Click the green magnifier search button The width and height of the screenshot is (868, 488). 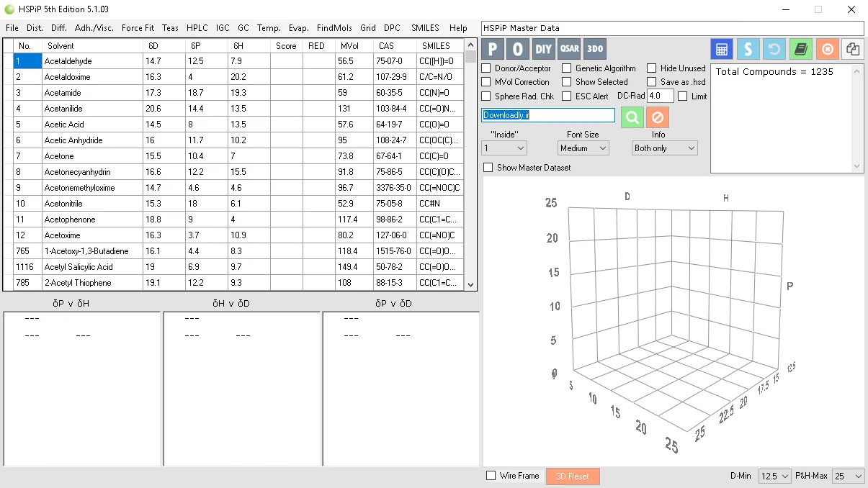click(x=632, y=117)
